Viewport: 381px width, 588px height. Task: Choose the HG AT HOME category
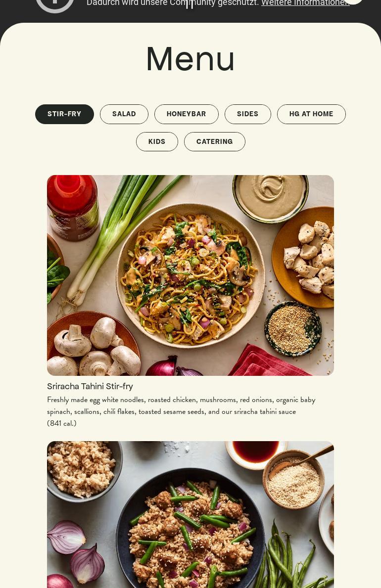pyautogui.click(x=311, y=114)
